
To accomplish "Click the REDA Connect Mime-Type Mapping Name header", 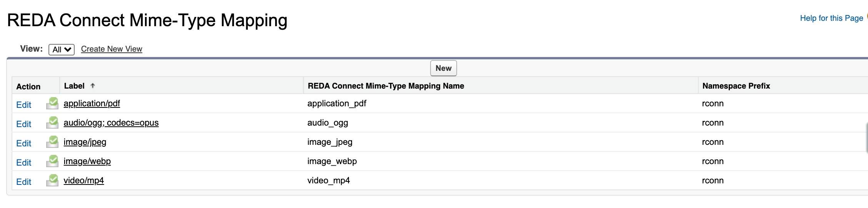I will (386, 86).
